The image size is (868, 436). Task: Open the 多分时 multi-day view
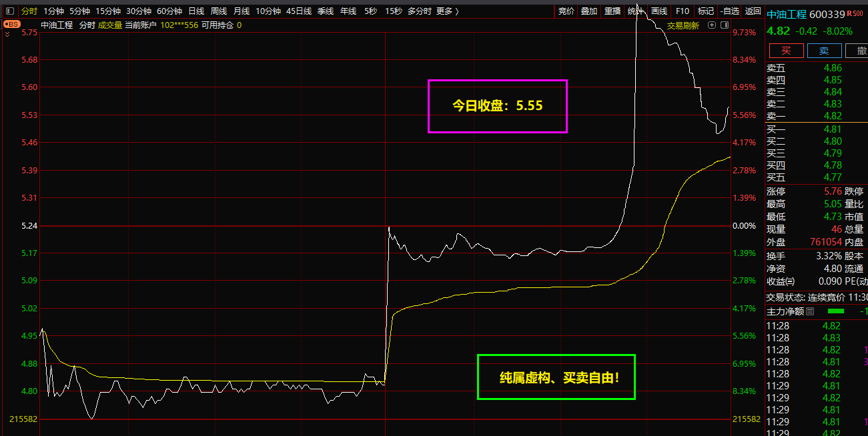point(420,11)
